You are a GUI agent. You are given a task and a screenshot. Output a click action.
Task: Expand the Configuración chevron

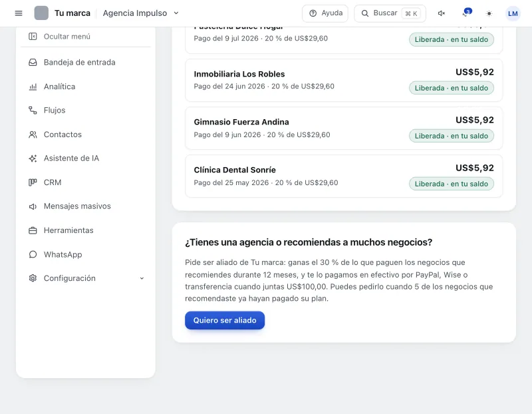click(142, 278)
